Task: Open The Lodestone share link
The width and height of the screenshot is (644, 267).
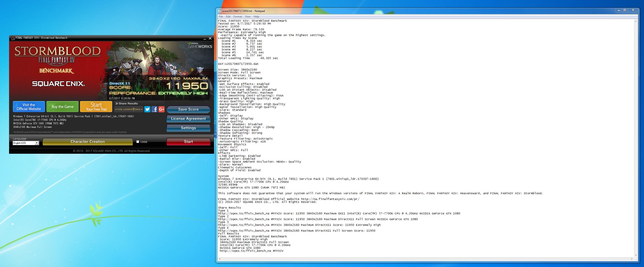Action: tap(129, 109)
